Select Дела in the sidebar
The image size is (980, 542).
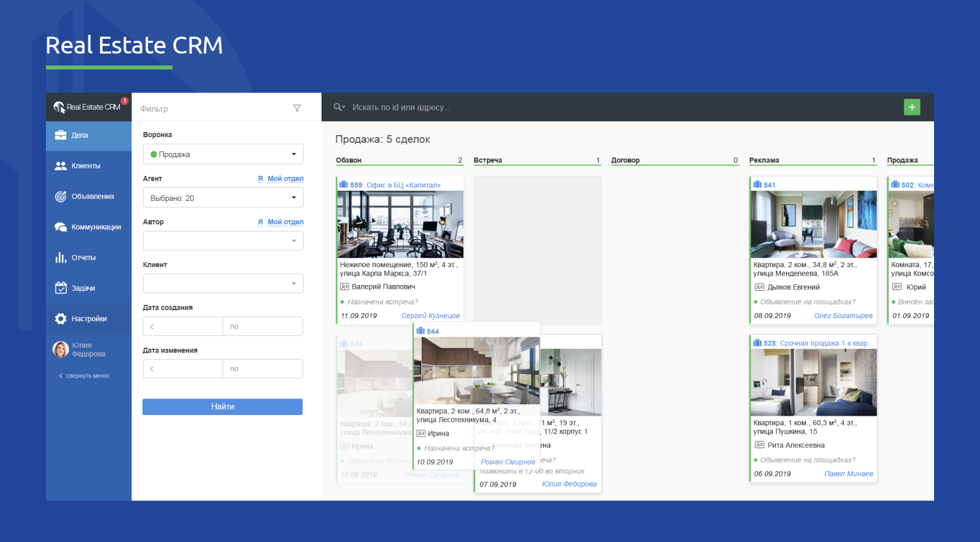[89, 135]
